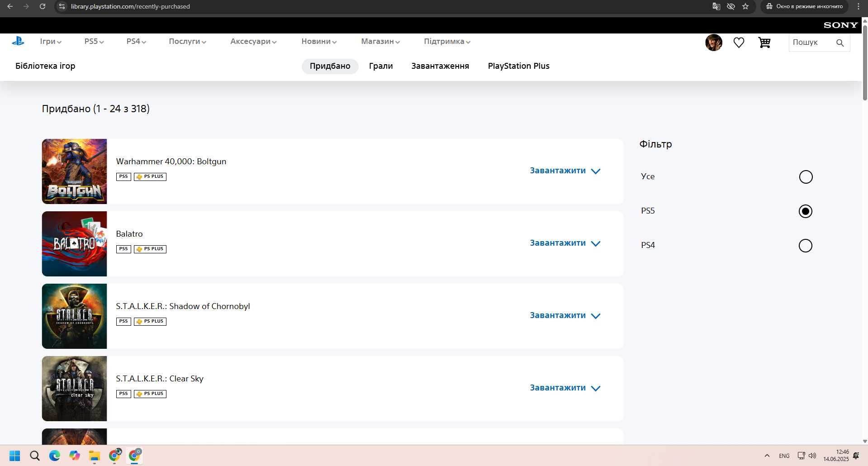The height and width of the screenshot is (466, 868).
Task: Bookmark this page with the star icon
Action: (x=745, y=6)
